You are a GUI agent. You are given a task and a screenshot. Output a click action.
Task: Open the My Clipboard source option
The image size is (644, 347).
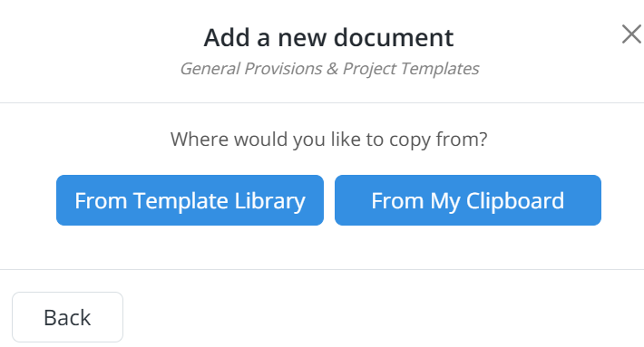point(468,200)
